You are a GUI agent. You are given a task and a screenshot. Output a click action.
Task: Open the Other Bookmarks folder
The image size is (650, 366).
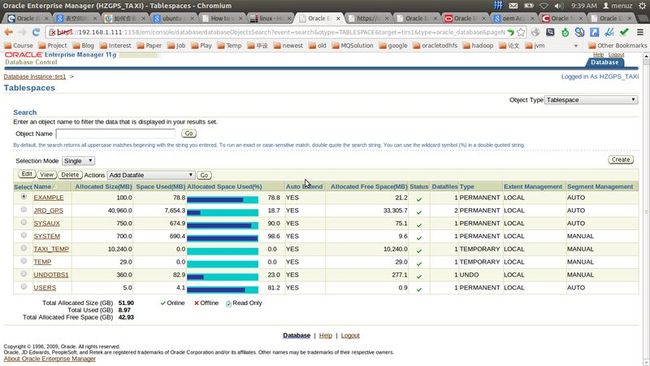[617, 46]
